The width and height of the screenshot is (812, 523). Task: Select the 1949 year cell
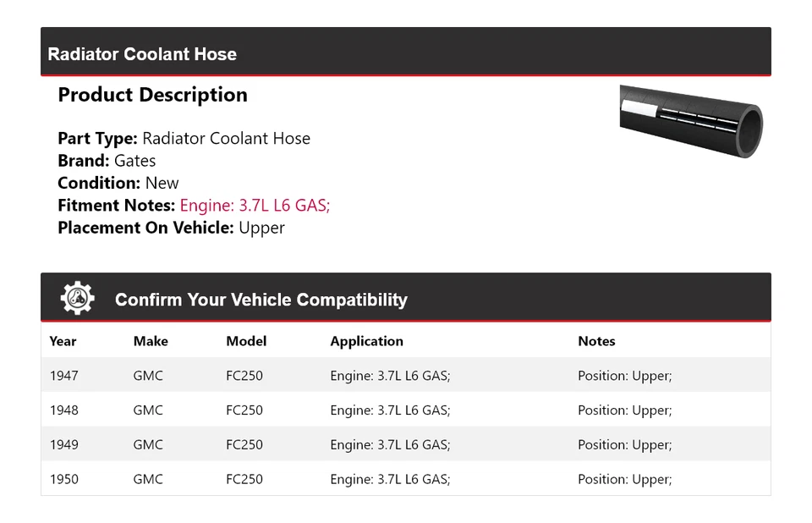click(63, 445)
